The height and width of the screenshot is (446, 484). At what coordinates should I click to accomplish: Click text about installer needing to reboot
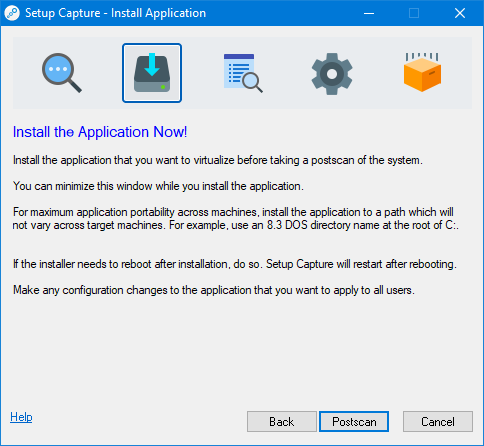(x=235, y=264)
